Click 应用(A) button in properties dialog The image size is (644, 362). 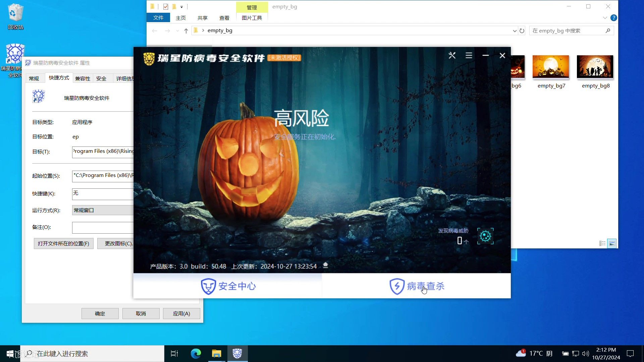(181, 314)
